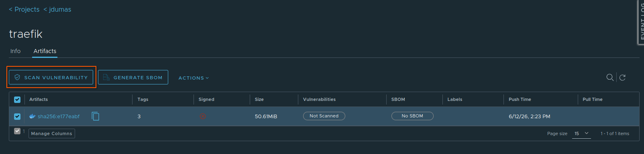Uncheck the sha256:e177eabf row checkbox

(17, 117)
